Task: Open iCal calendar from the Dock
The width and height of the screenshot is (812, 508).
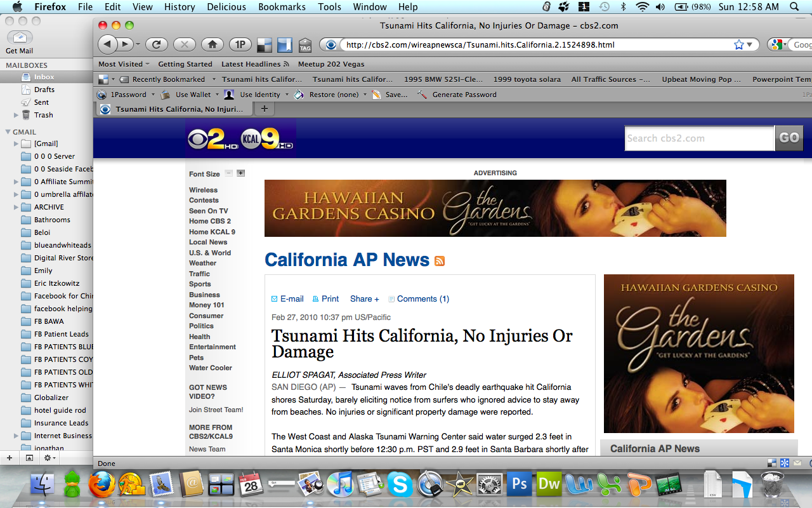Action: click(251, 485)
